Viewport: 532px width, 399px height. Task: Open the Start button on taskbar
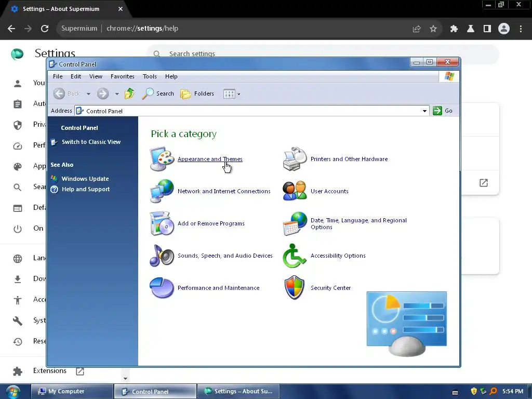click(x=13, y=392)
